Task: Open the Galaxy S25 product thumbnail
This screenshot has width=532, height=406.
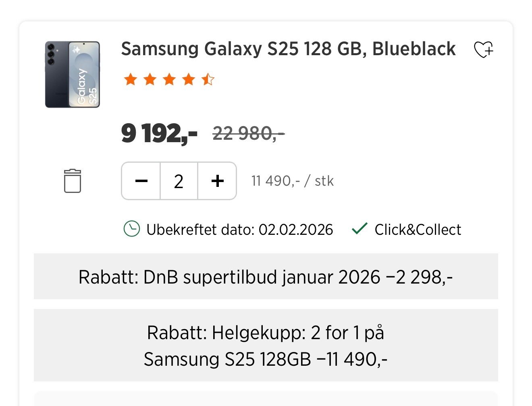Action: click(x=73, y=75)
